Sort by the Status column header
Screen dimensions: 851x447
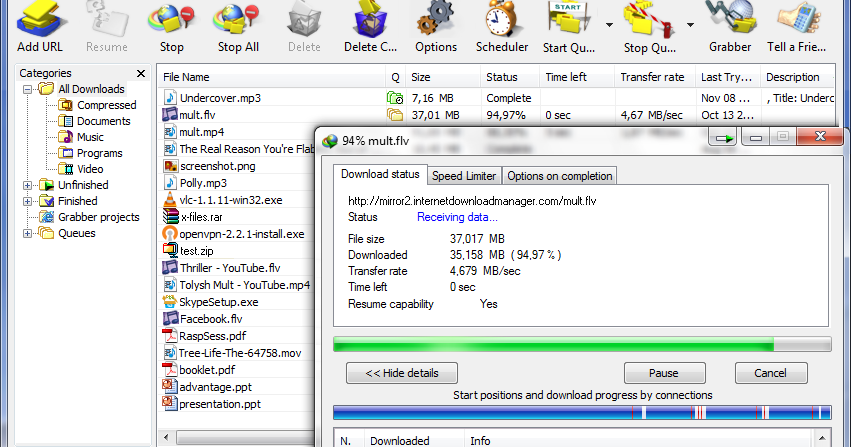coord(510,77)
